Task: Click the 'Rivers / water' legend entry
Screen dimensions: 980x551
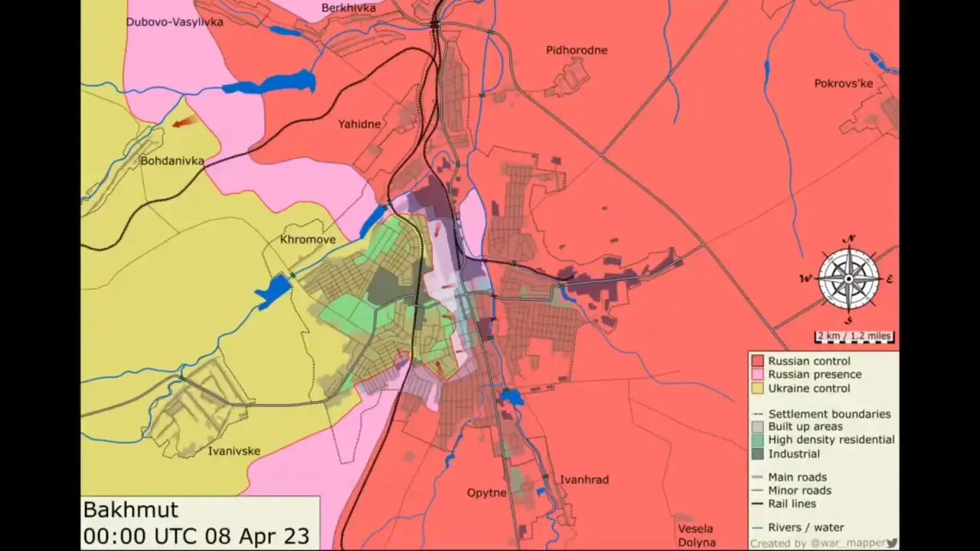Action: tap(798, 527)
